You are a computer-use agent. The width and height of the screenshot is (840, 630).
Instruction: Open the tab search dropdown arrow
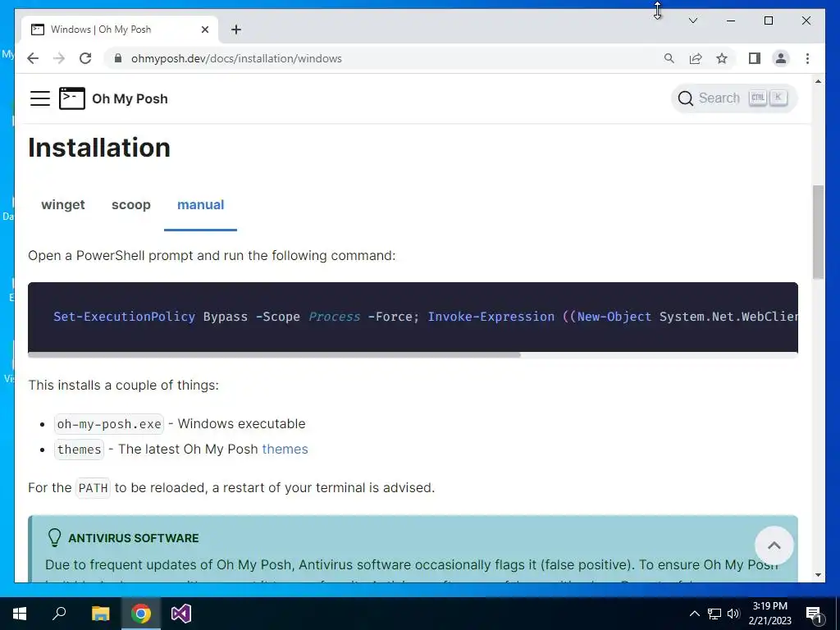pyautogui.click(x=692, y=21)
